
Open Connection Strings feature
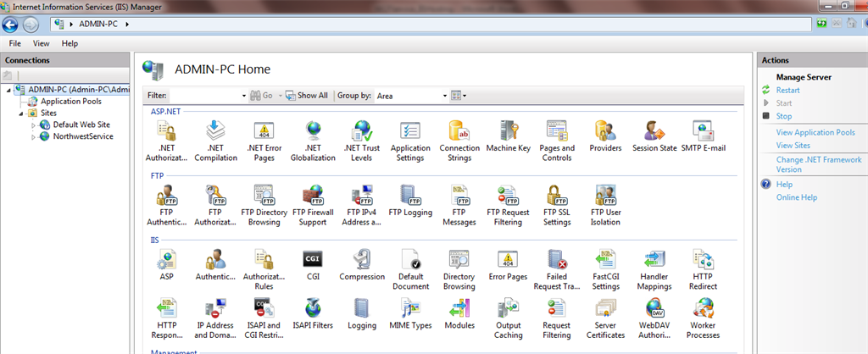(x=459, y=141)
